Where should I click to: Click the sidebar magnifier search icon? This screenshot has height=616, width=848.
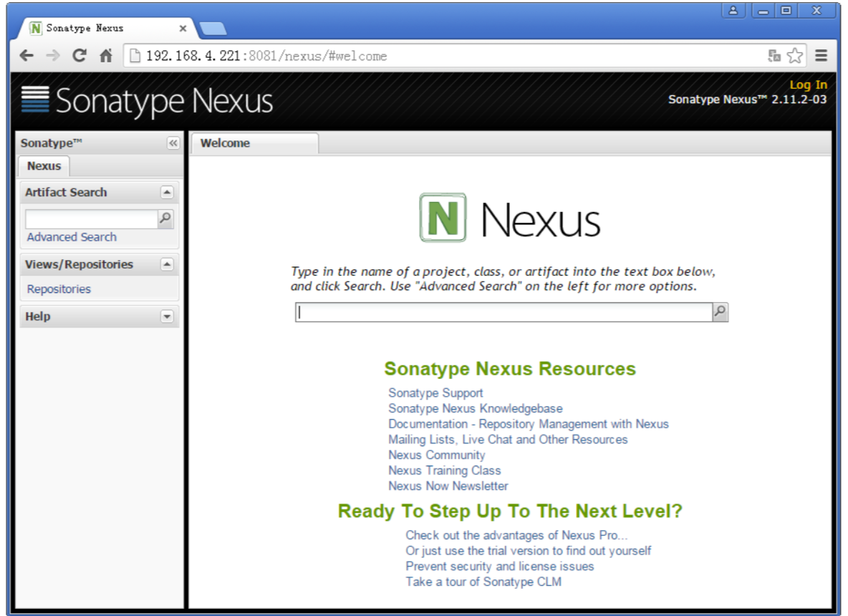coord(165,218)
